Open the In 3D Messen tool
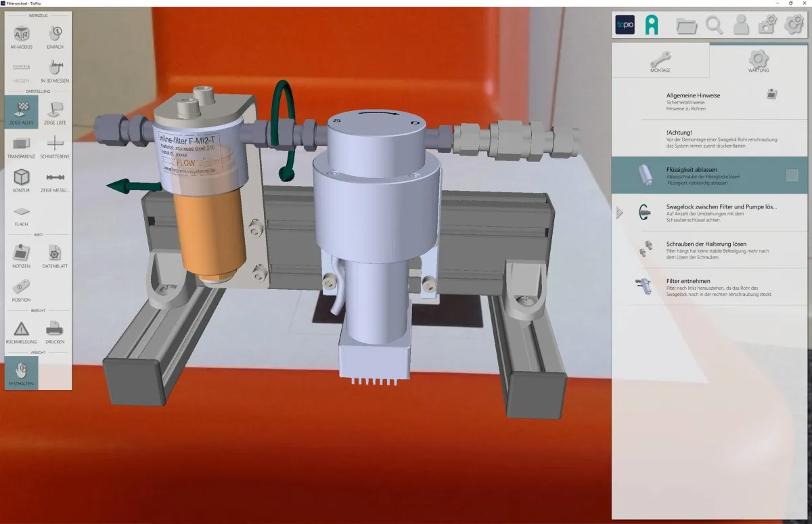Image resolution: width=812 pixels, height=524 pixels. (x=55, y=68)
